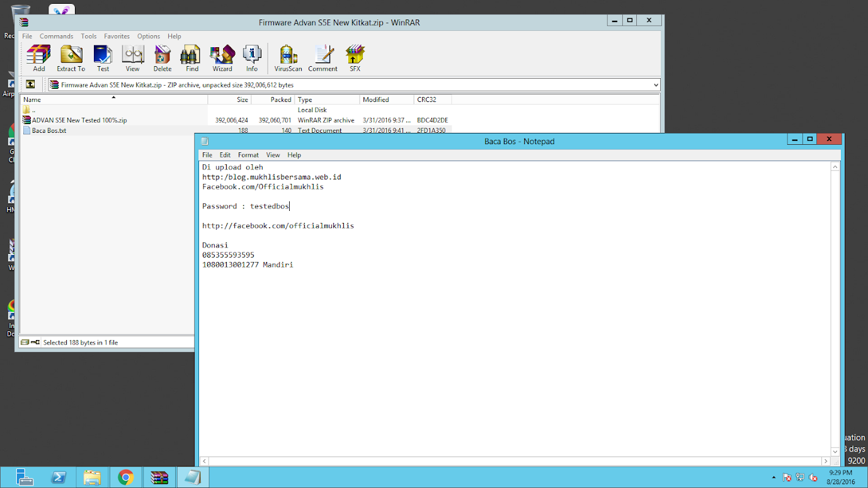Screen dimensions: 868x488
Task: Click the Add toolbar icon in WinRAR
Action: [39, 59]
